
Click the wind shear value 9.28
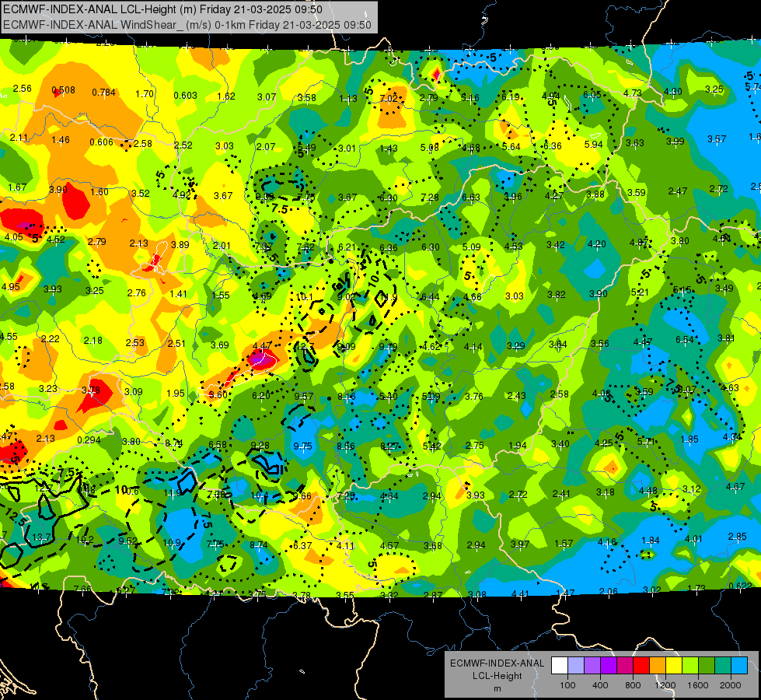[x=260, y=445]
